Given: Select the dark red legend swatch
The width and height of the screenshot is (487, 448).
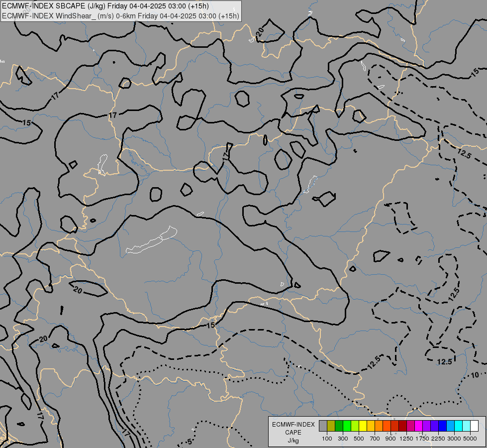Looking at the screenshot, I should pos(402,426).
